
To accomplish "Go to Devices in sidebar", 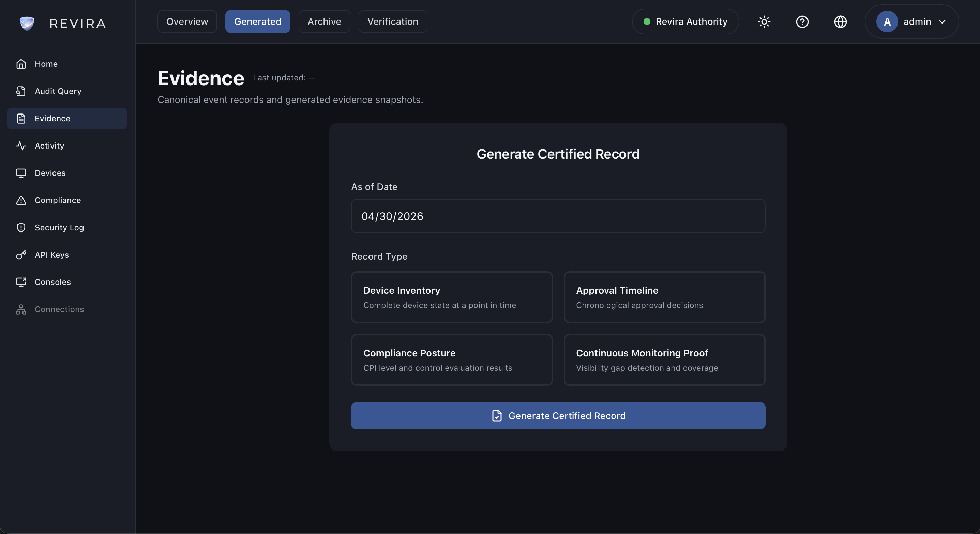I will point(67,173).
